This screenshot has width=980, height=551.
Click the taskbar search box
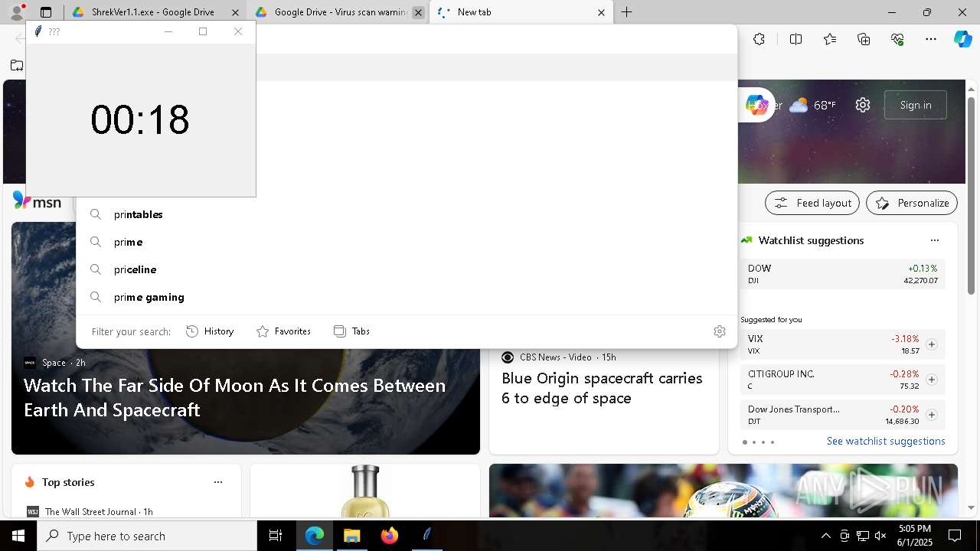(147, 536)
